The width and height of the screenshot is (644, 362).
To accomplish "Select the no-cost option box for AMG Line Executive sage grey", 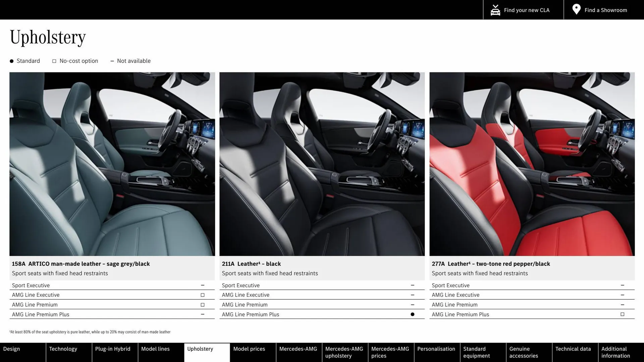I will pyautogui.click(x=203, y=295).
